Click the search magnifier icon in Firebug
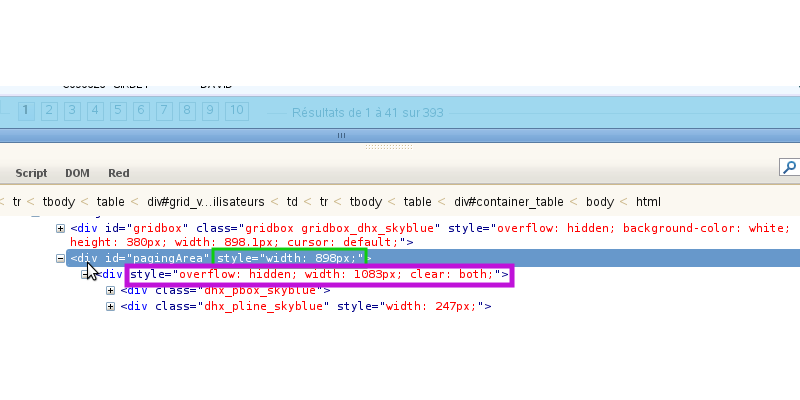The width and height of the screenshot is (800, 400). point(790,167)
